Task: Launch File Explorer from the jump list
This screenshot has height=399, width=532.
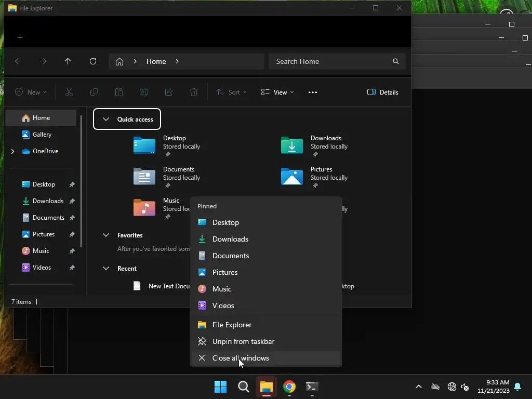Action: click(266, 325)
